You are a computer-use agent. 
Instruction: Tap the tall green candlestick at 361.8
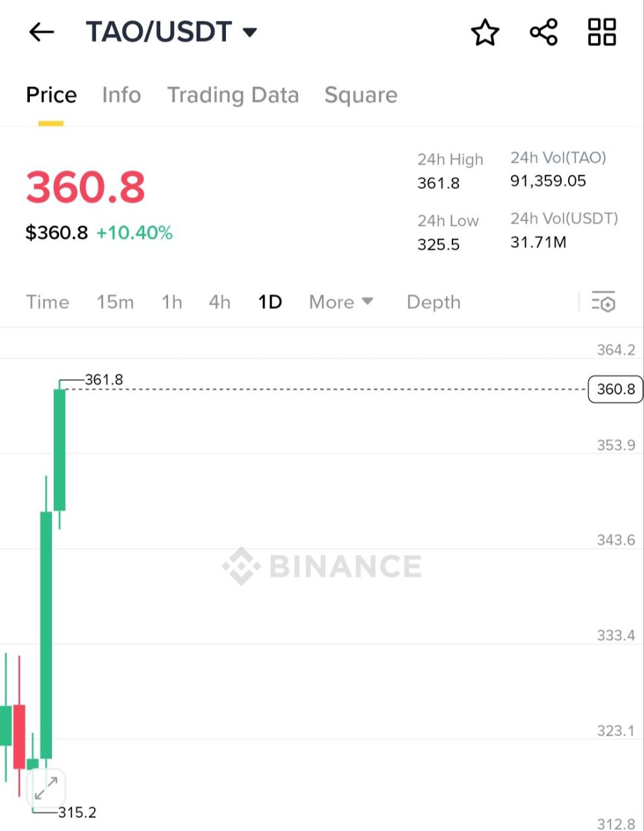[60, 449]
